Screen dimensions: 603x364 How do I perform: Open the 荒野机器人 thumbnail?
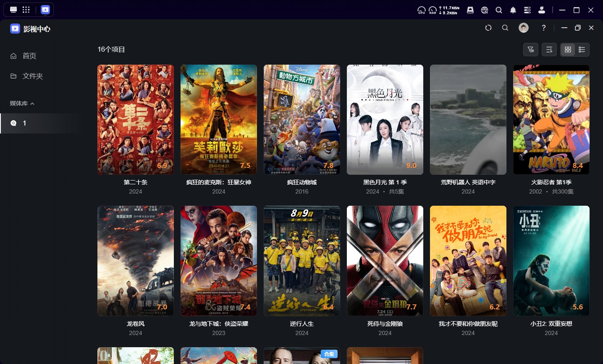coord(468,120)
